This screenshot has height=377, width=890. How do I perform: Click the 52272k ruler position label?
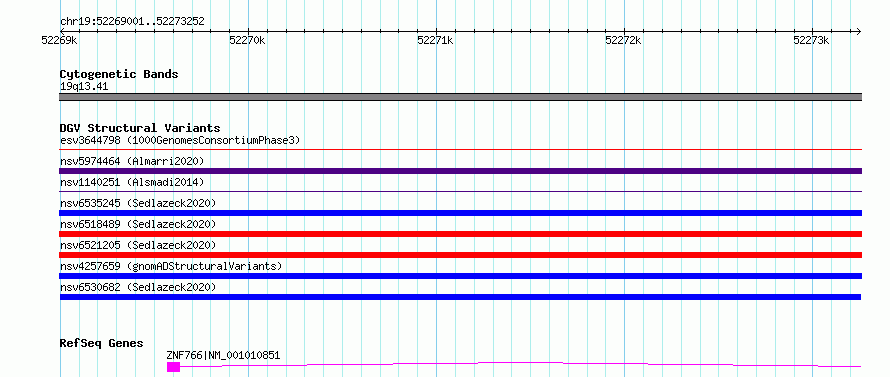click(x=623, y=41)
